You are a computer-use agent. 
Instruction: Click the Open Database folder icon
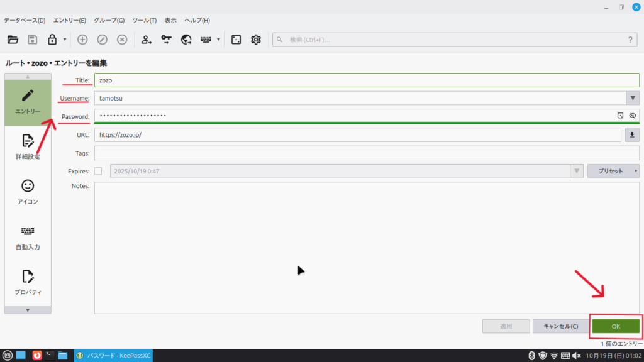click(13, 40)
